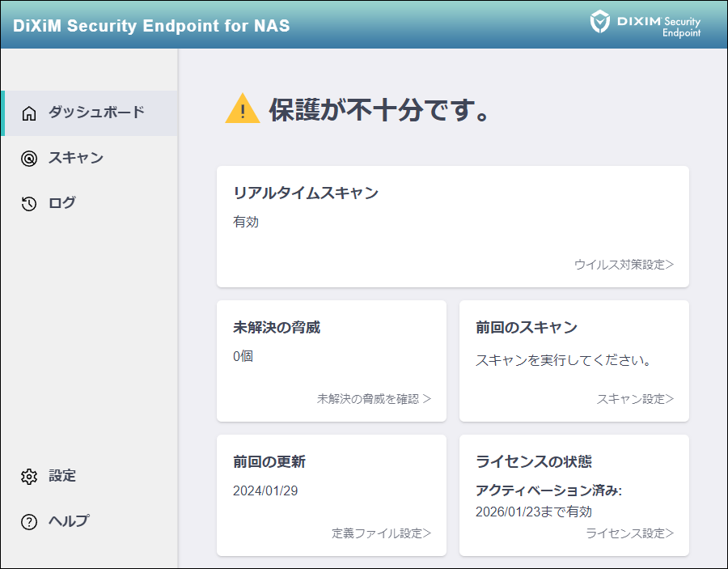Viewport: 728px width, 569px height.
Task: Click the Dashboard home icon in sidebar
Action: point(29,113)
